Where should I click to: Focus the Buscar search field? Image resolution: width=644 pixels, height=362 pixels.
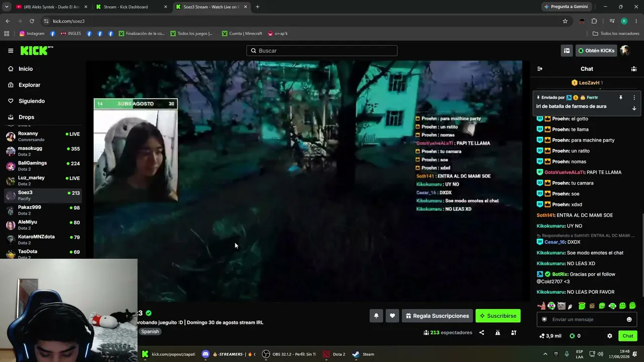click(322, 51)
